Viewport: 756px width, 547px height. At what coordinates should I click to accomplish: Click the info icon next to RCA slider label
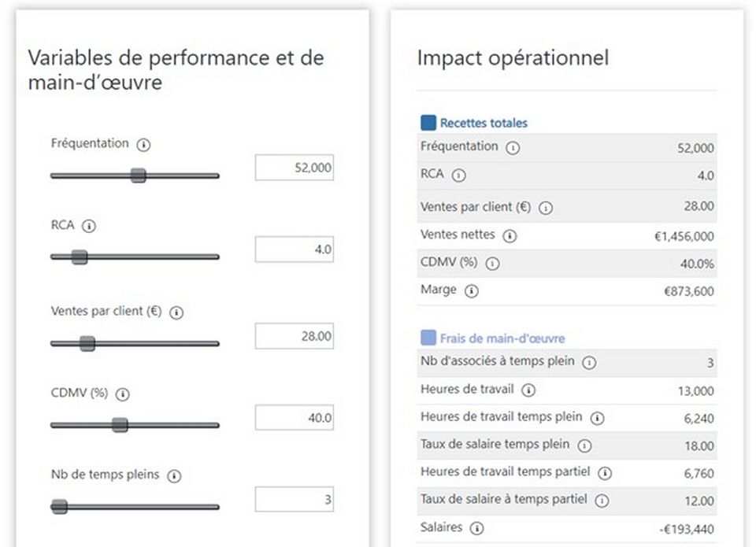[x=89, y=226]
